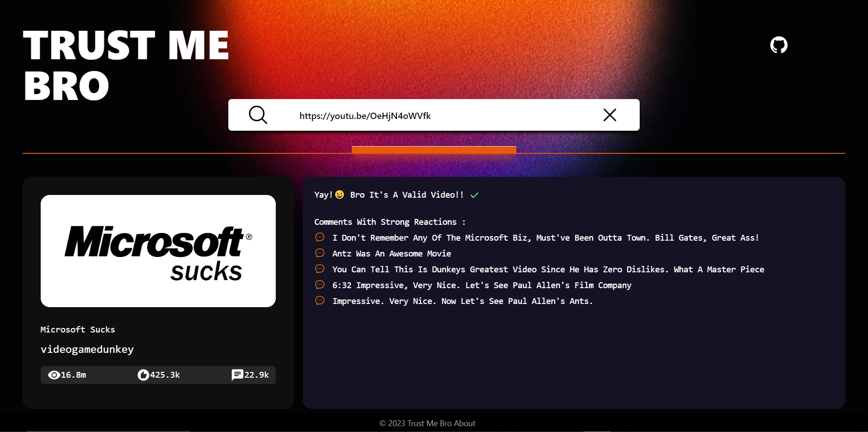Click comment bubble icon beside Antz comment
Screen dimensions: 868x432
(x=320, y=253)
